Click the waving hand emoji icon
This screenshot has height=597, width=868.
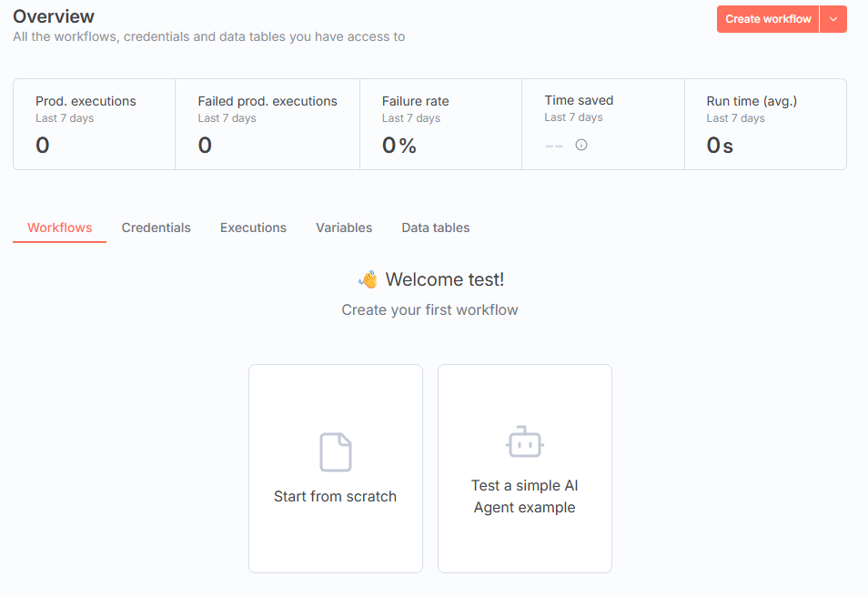(368, 279)
